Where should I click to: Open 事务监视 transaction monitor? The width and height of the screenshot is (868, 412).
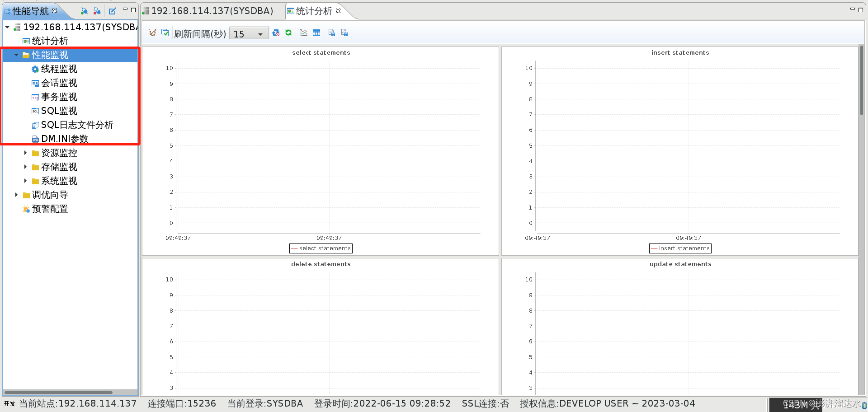(x=59, y=97)
